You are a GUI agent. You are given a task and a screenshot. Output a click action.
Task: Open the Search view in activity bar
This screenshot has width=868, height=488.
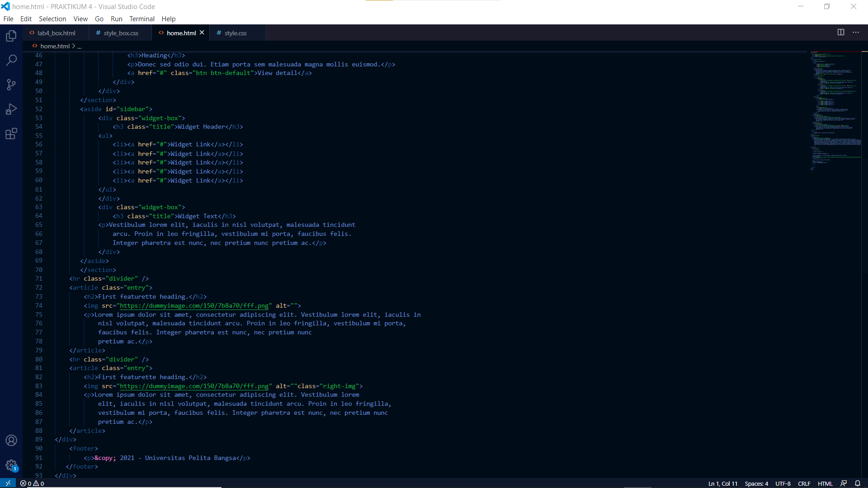(11, 60)
